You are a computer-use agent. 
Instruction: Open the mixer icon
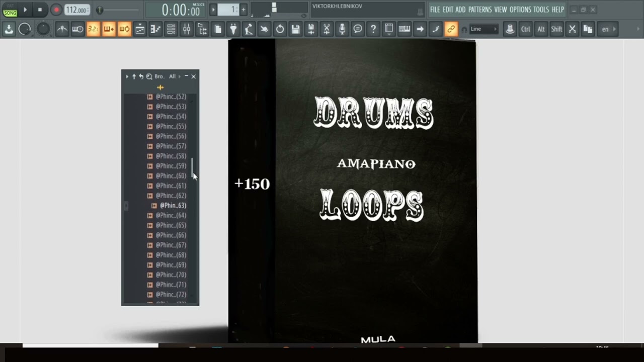click(187, 29)
